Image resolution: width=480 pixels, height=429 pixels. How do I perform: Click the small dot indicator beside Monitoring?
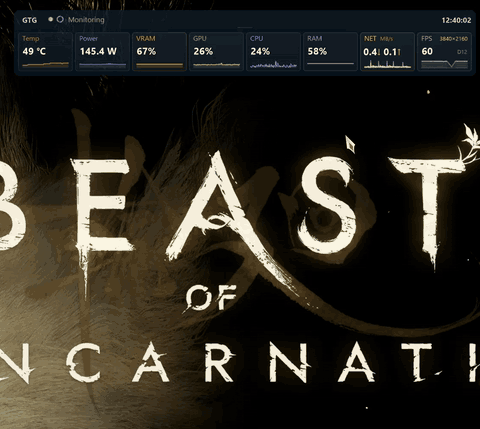click(x=51, y=19)
